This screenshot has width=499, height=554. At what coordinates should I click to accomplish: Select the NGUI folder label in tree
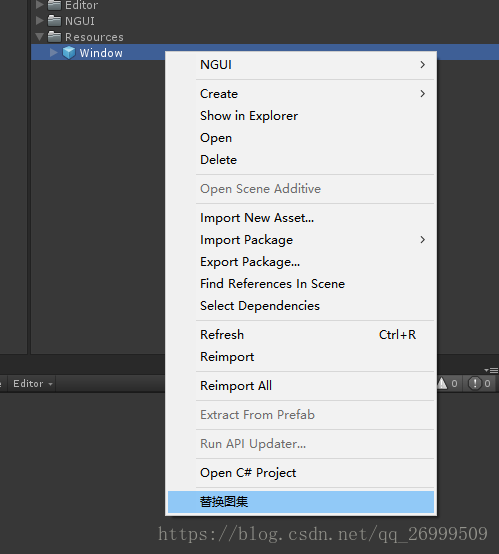[x=80, y=21]
